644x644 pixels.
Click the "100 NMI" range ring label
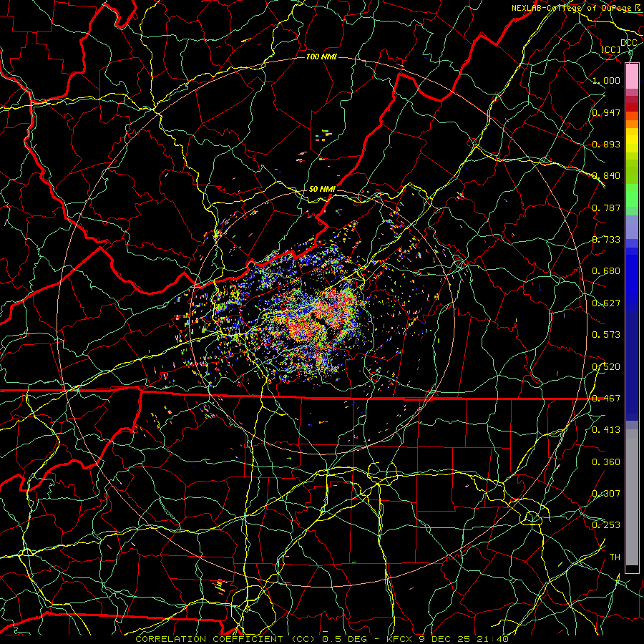point(321,57)
